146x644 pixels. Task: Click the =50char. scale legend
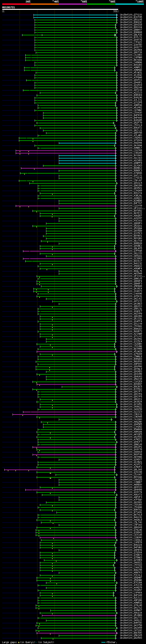(109, 642)
